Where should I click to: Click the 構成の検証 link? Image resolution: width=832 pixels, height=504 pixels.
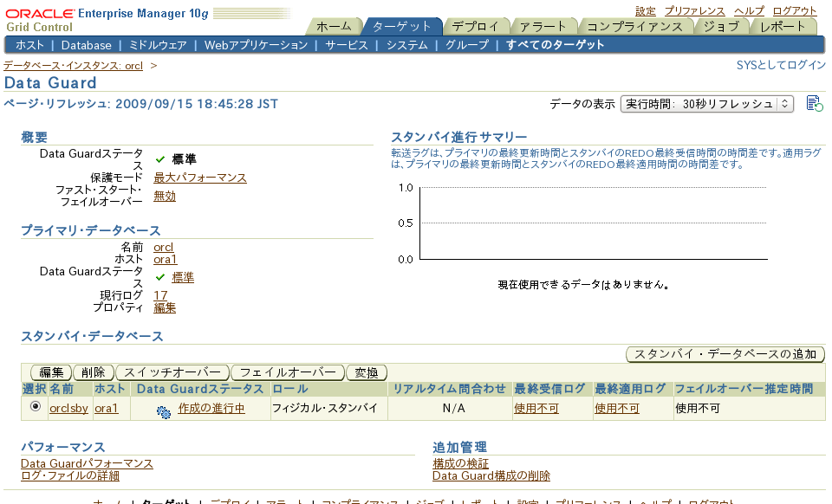[x=460, y=463]
